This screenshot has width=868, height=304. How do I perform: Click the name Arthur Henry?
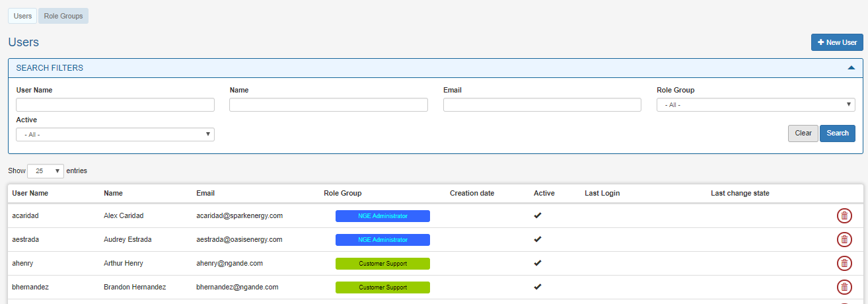pos(123,263)
